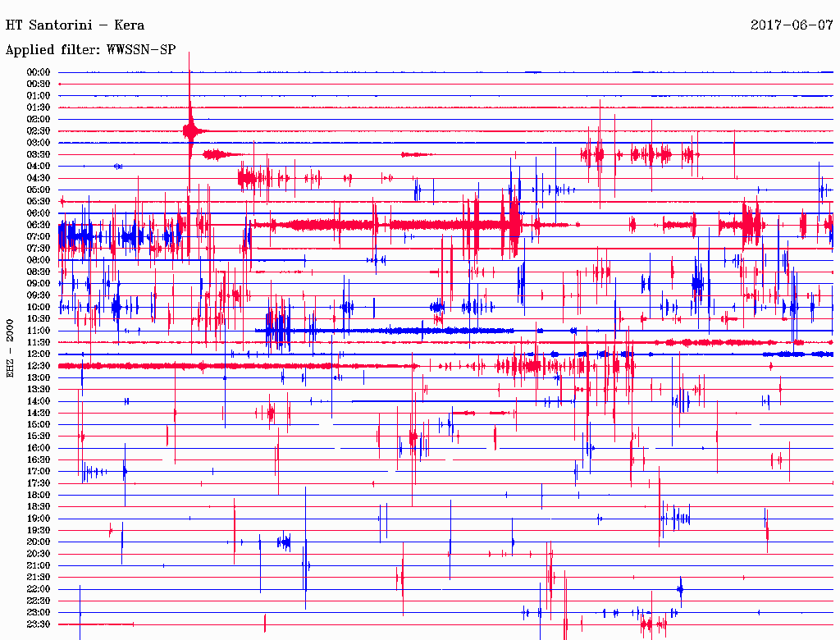Click the '17:30' time label
This screenshot has width=840, height=640.
pos(39,483)
